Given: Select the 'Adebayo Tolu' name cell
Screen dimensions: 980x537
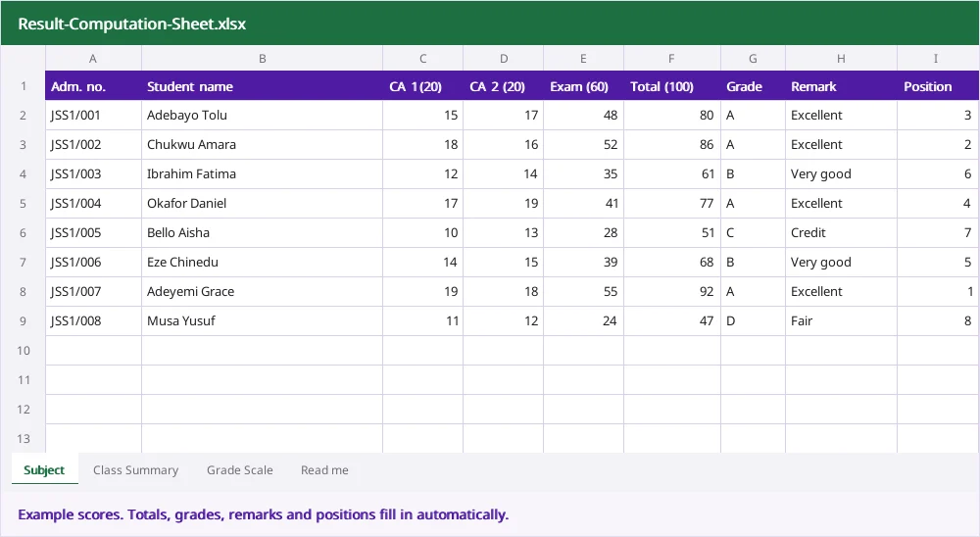Looking at the screenshot, I should tap(262, 115).
